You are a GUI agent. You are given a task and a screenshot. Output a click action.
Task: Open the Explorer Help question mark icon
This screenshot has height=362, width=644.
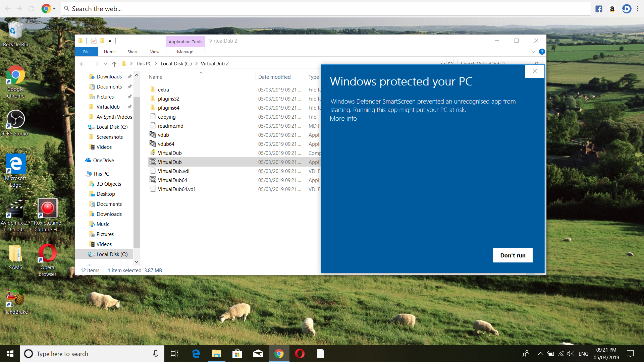pos(542,52)
